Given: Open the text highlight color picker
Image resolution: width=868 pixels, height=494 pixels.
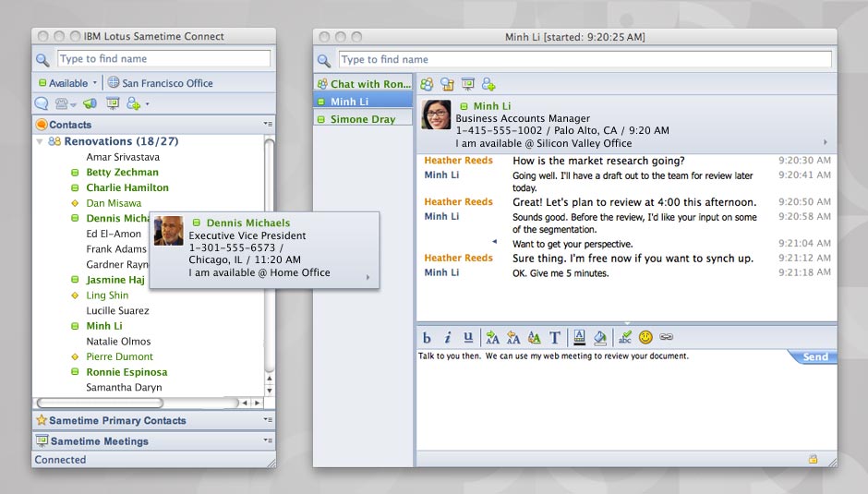Looking at the screenshot, I should click(x=599, y=337).
